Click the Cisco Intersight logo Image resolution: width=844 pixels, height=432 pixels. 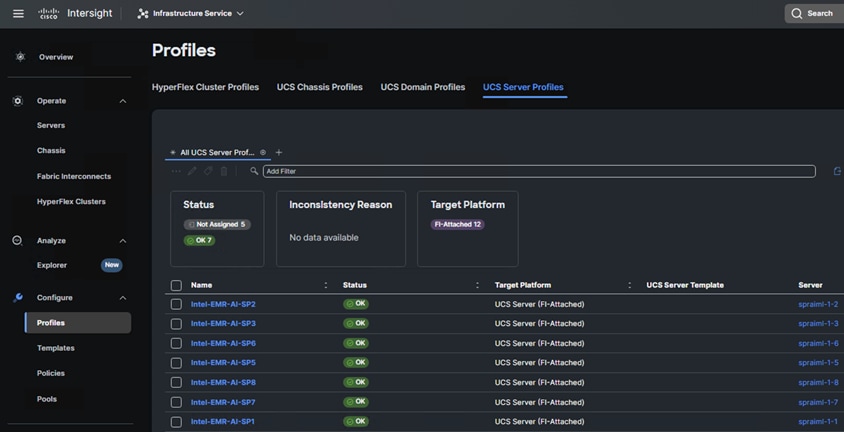(x=75, y=13)
